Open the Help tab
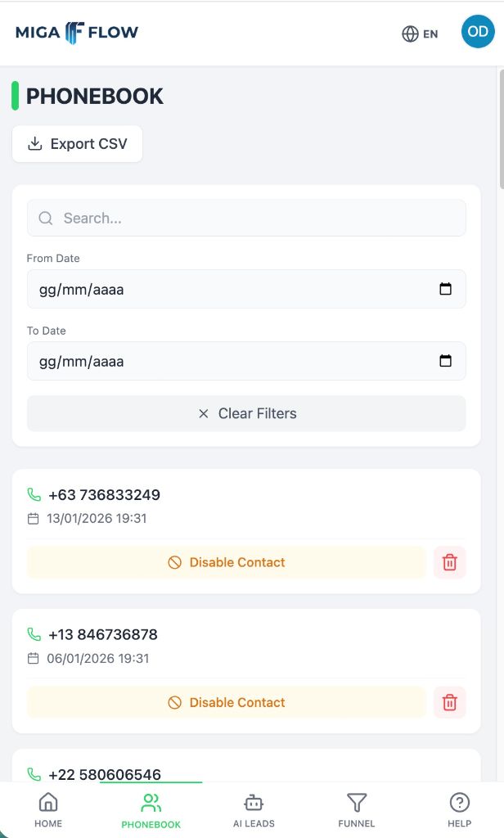 (460, 810)
